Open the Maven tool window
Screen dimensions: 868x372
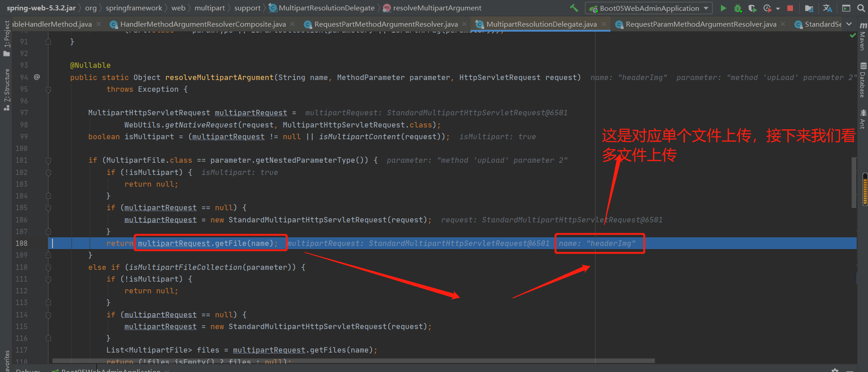click(x=863, y=36)
